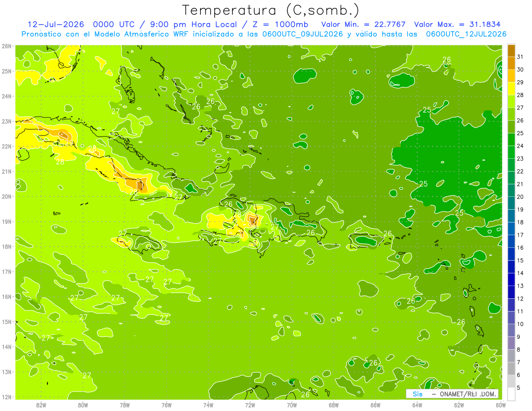Click the legend value "5"
Image resolution: width=532 pixels, height=411 pixels.
click(519, 388)
